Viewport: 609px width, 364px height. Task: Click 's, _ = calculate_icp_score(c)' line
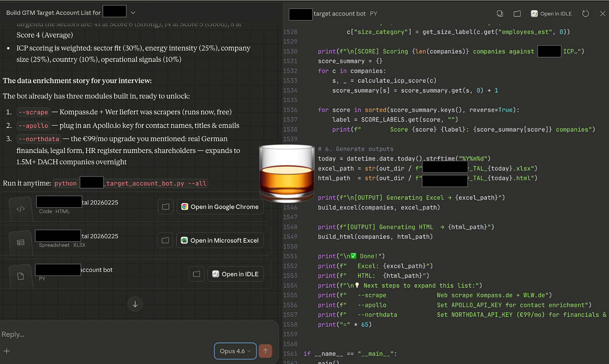[384, 81]
